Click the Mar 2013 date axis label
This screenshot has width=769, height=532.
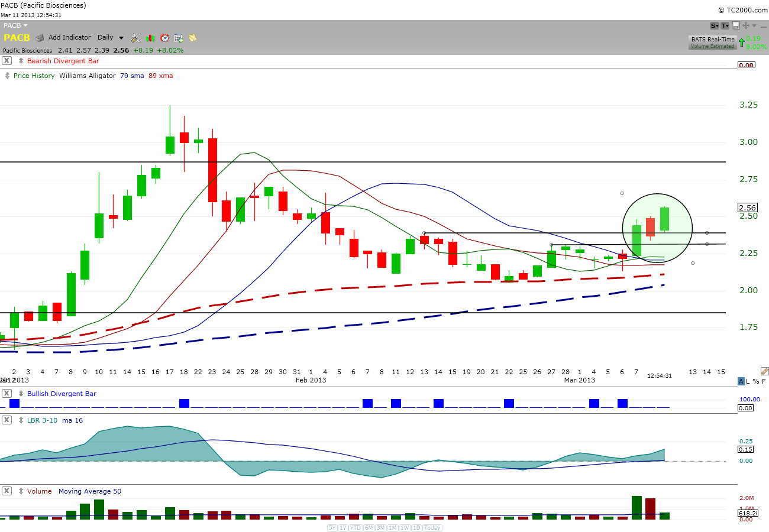pyautogui.click(x=580, y=380)
